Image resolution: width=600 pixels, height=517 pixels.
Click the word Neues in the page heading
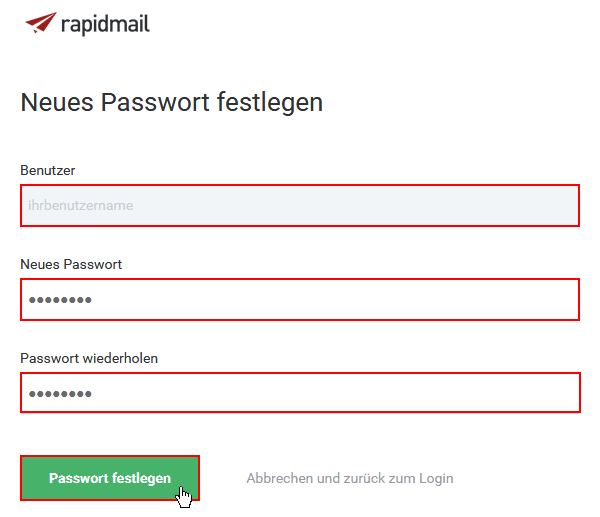pyautogui.click(x=57, y=103)
